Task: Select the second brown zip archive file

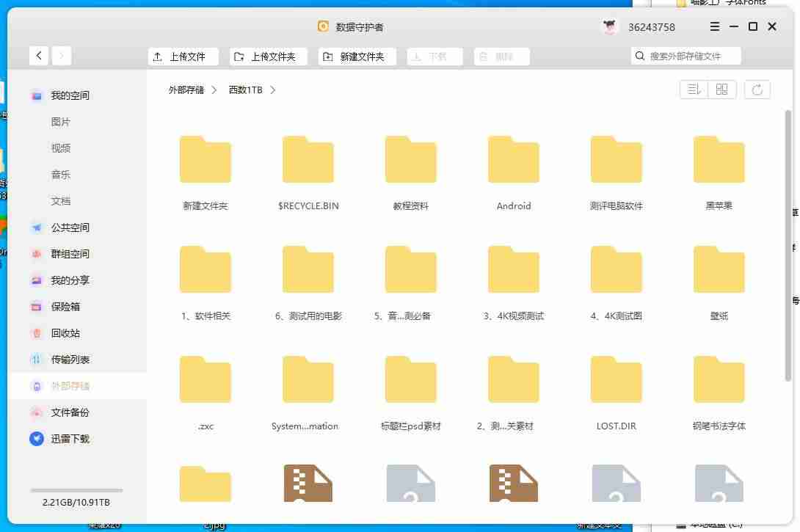Action: [x=514, y=483]
